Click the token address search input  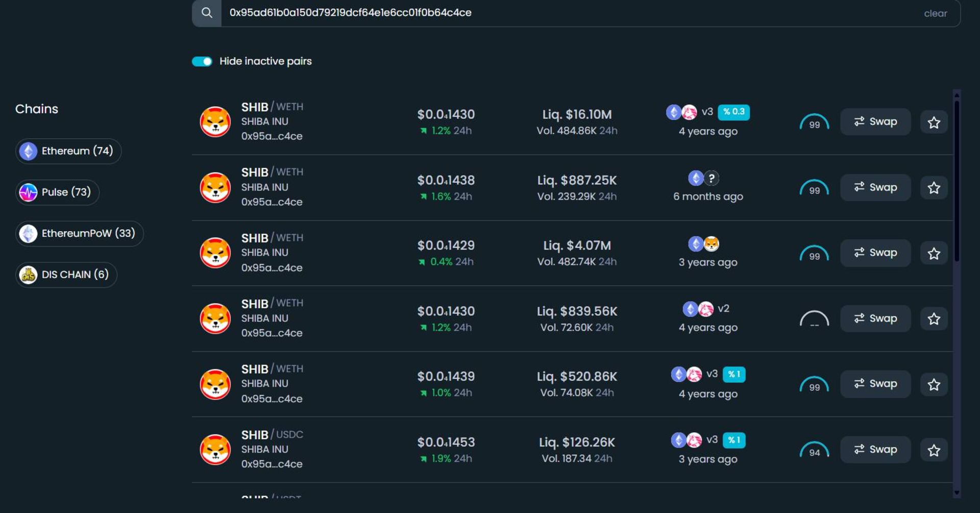coord(572,13)
